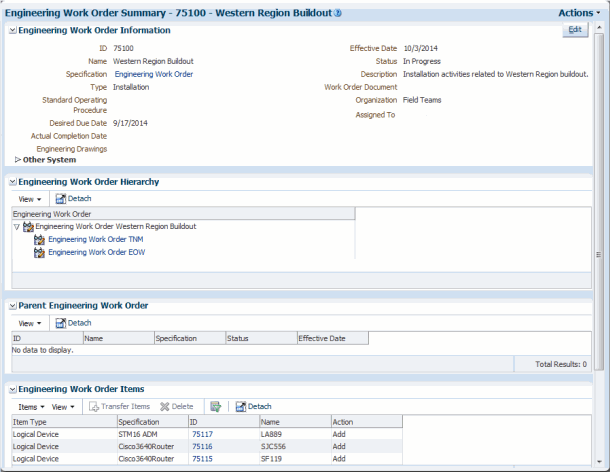The width and height of the screenshot is (610, 472).
Task: Detach the Parent Engineering Work Order table
Action: click(74, 323)
